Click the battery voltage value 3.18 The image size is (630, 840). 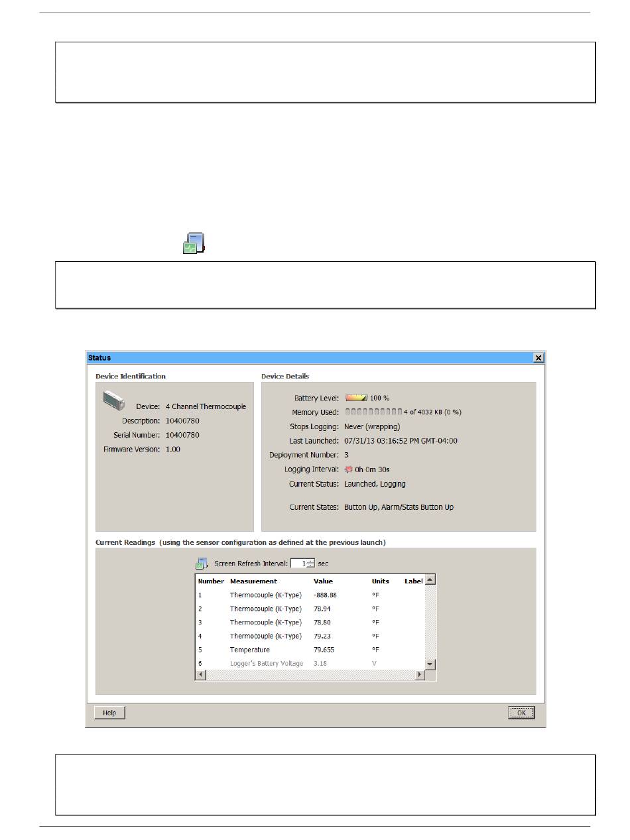click(x=320, y=663)
